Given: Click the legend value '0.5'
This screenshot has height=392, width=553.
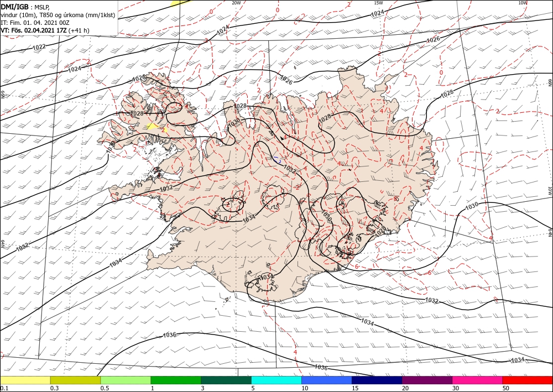Looking at the screenshot, I should point(105,388).
